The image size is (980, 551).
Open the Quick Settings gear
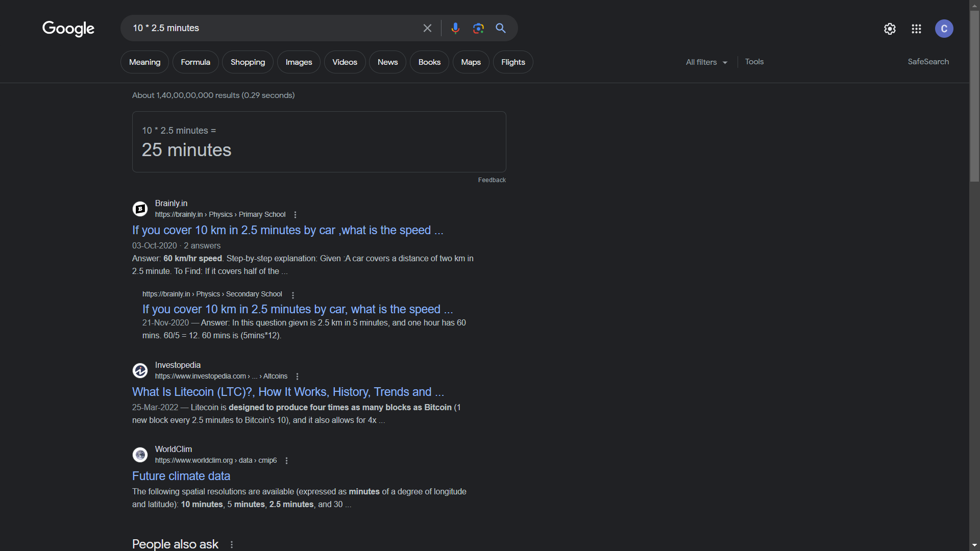(x=890, y=29)
